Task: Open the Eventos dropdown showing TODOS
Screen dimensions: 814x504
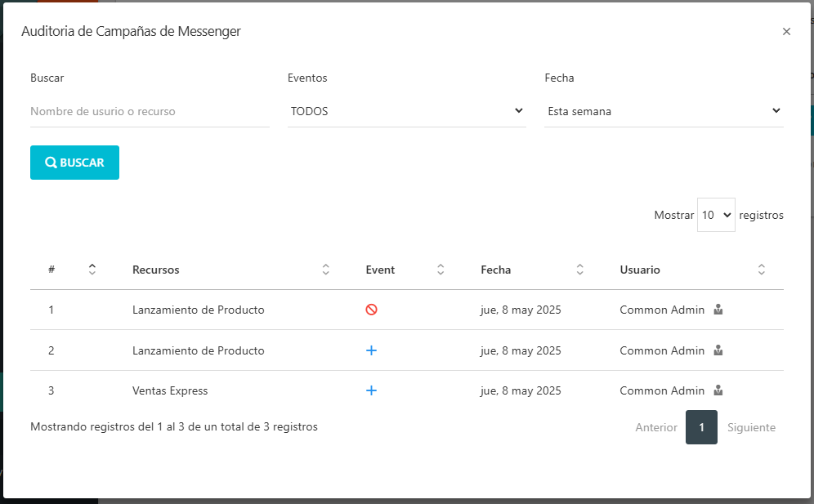Action: (x=406, y=111)
